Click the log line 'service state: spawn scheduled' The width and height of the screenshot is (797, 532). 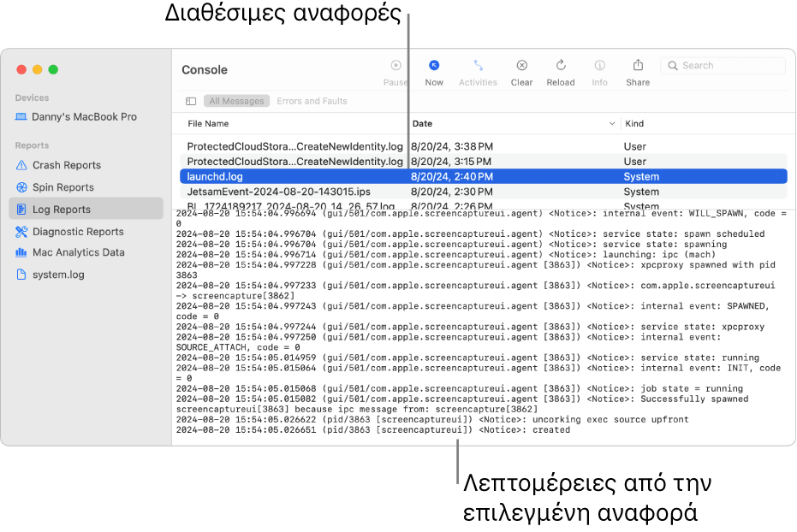tap(470, 233)
